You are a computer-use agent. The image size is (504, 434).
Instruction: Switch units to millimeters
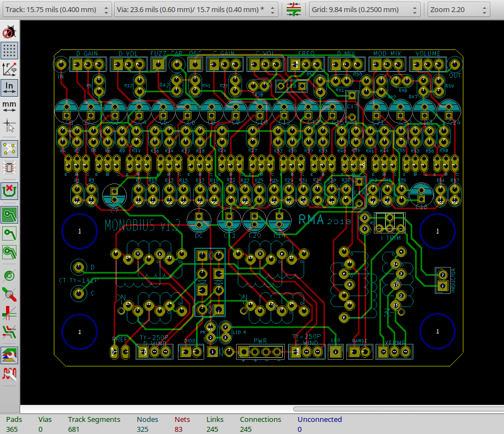click(9, 105)
